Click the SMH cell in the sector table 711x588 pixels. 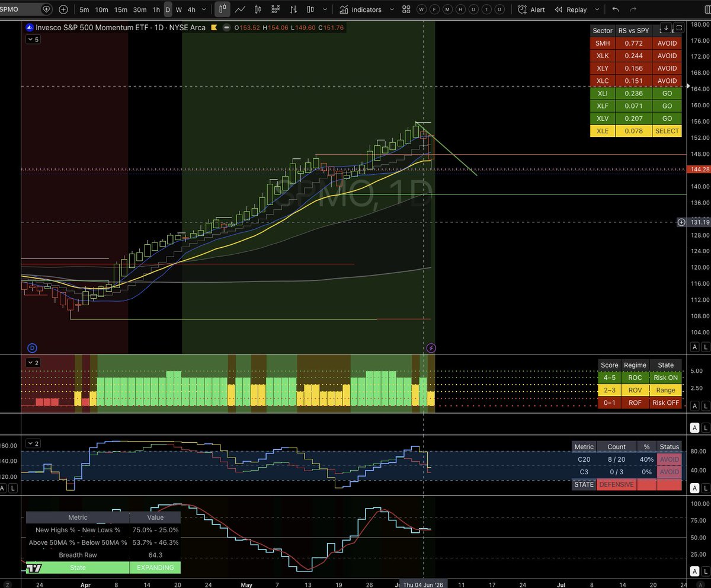tap(603, 43)
